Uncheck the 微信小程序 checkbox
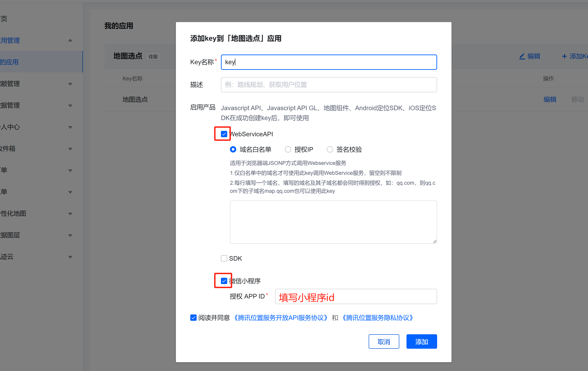588x371 pixels. [224, 281]
